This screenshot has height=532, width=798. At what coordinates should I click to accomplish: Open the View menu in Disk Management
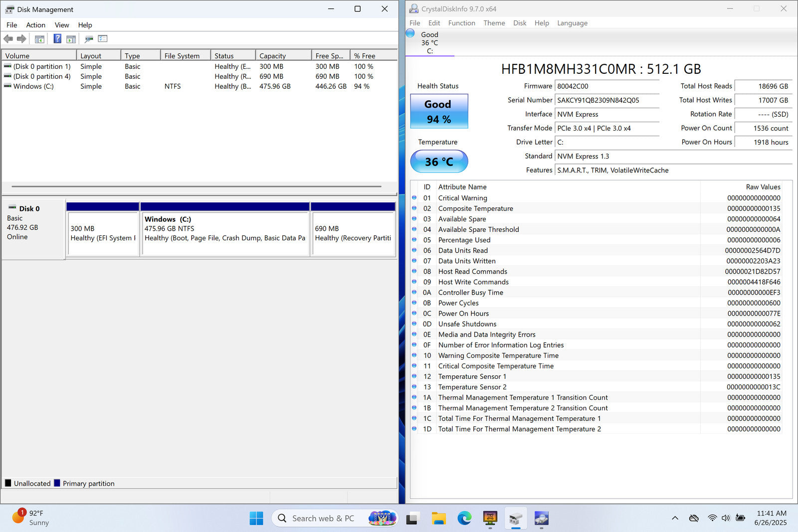pos(62,25)
